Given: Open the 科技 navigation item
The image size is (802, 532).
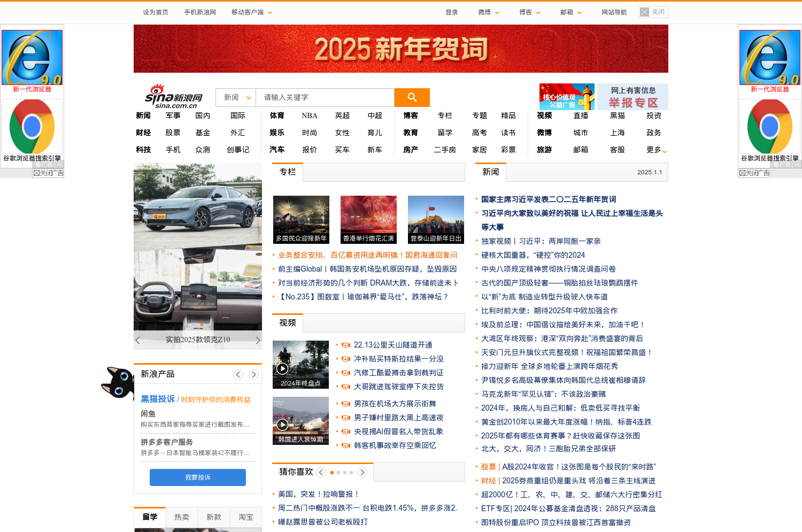Looking at the screenshot, I should tap(143, 150).
